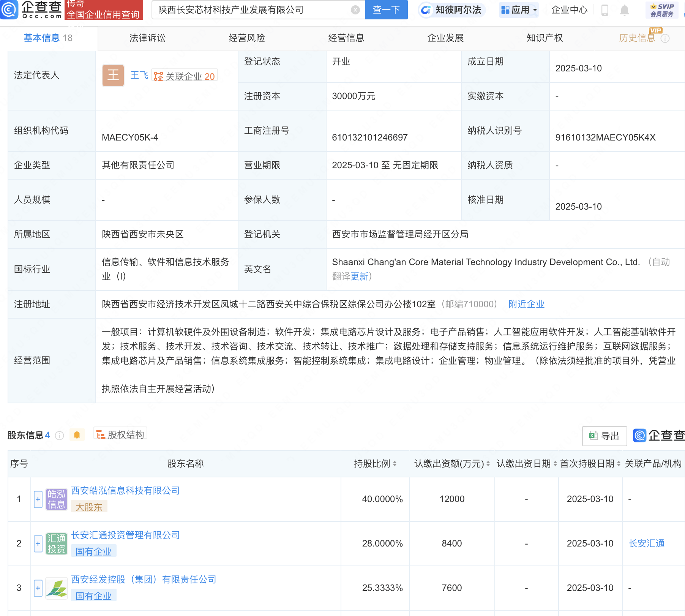The height and width of the screenshot is (616, 685).
Task: Select the 注册资本 value 30000万元
Action: tap(354, 96)
